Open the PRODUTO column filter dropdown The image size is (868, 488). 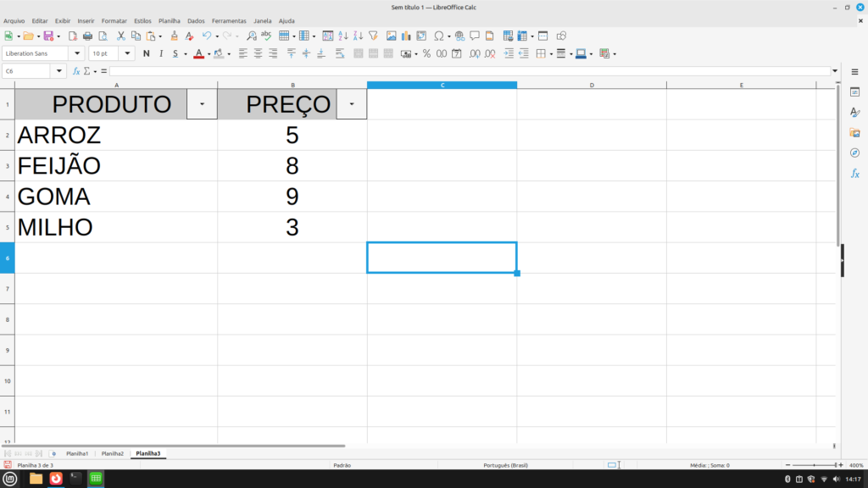pyautogui.click(x=202, y=103)
